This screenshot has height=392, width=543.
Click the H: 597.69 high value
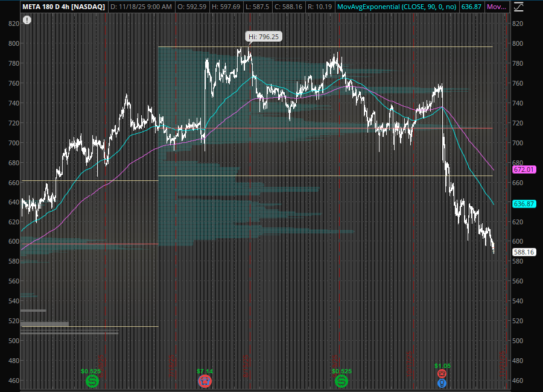tap(226, 7)
